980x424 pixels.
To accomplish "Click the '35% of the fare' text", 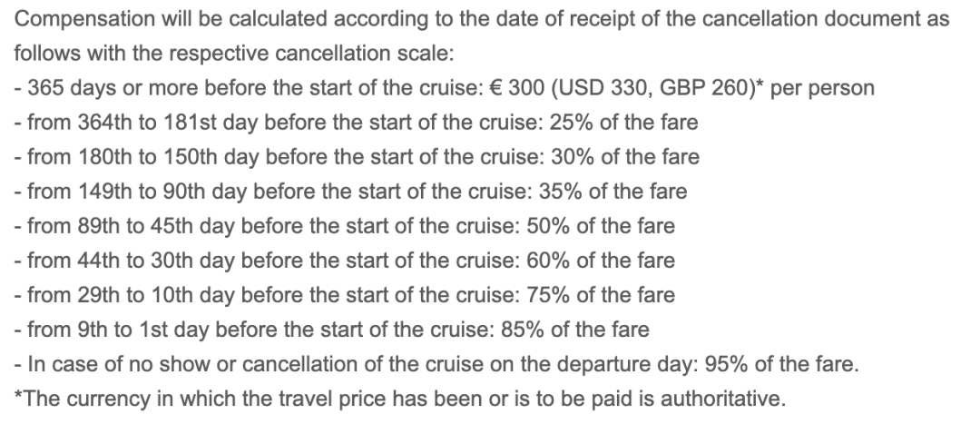I will (x=612, y=192).
